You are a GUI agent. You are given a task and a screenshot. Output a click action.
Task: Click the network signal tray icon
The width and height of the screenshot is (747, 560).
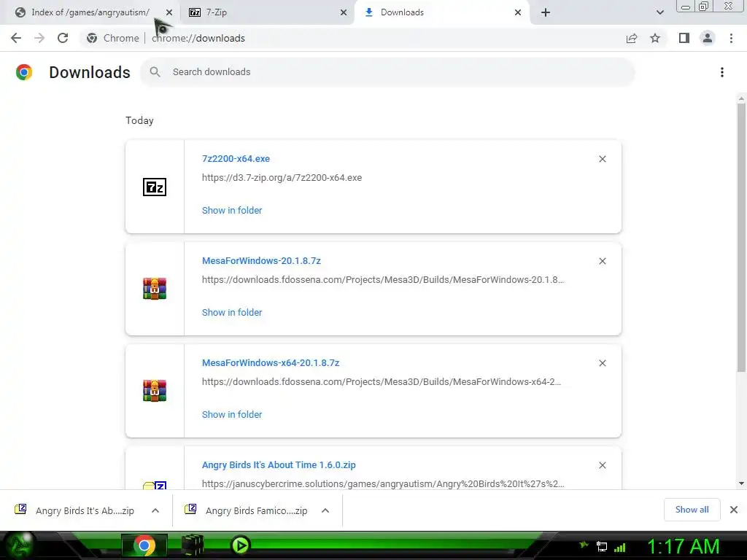coord(620,547)
